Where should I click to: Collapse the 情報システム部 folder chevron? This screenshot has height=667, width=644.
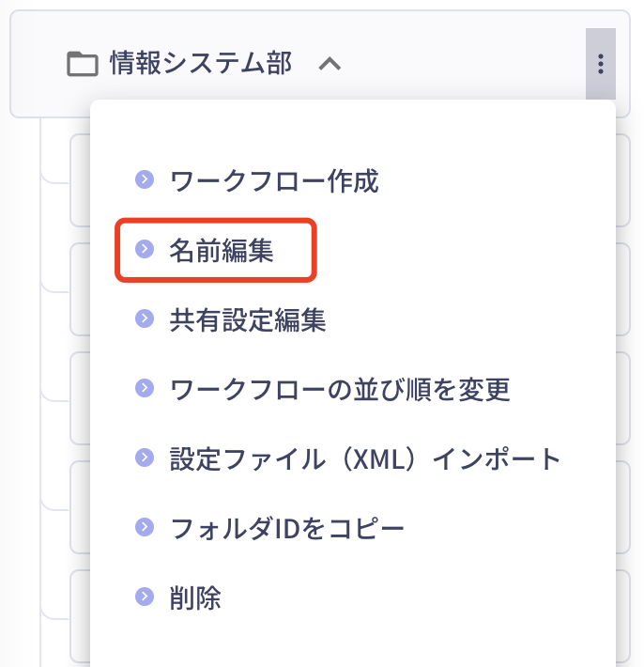click(330, 64)
